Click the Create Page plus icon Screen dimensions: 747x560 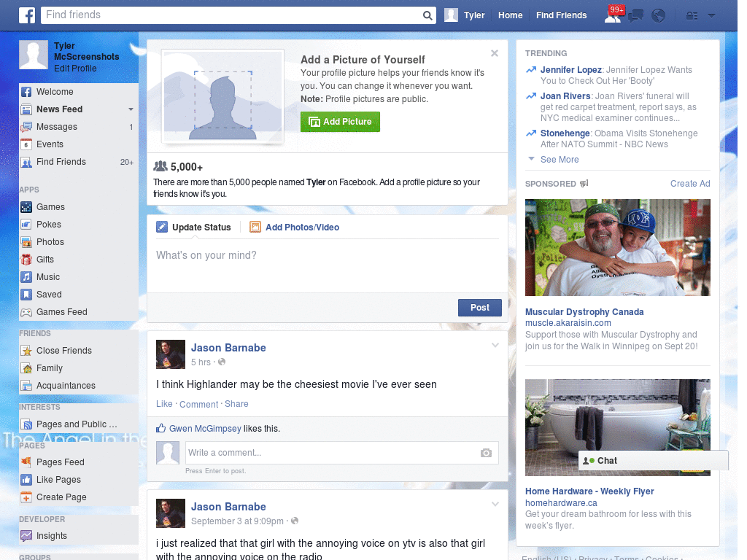coord(26,497)
